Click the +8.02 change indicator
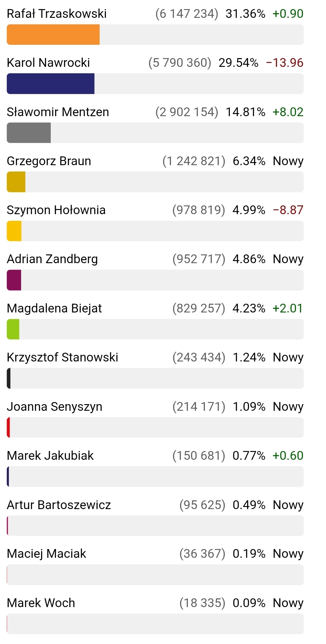 (288, 112)
